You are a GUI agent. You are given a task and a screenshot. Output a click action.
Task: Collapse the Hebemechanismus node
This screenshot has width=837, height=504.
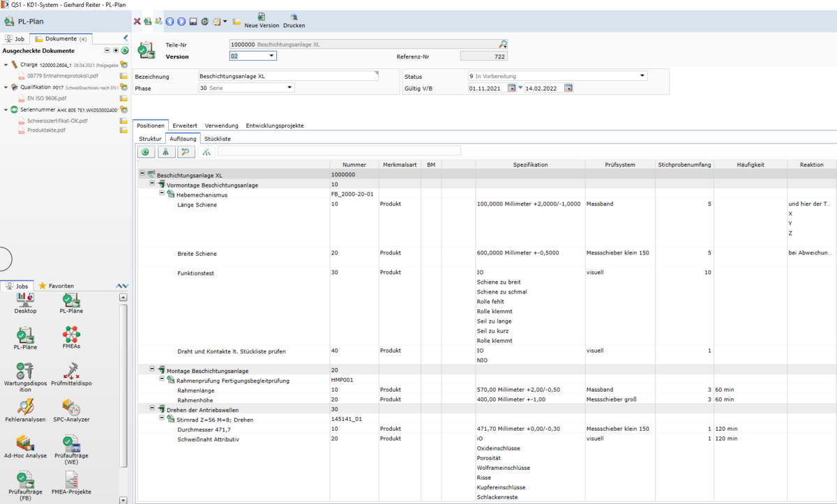pyautogui.click(x=162, y=194)
